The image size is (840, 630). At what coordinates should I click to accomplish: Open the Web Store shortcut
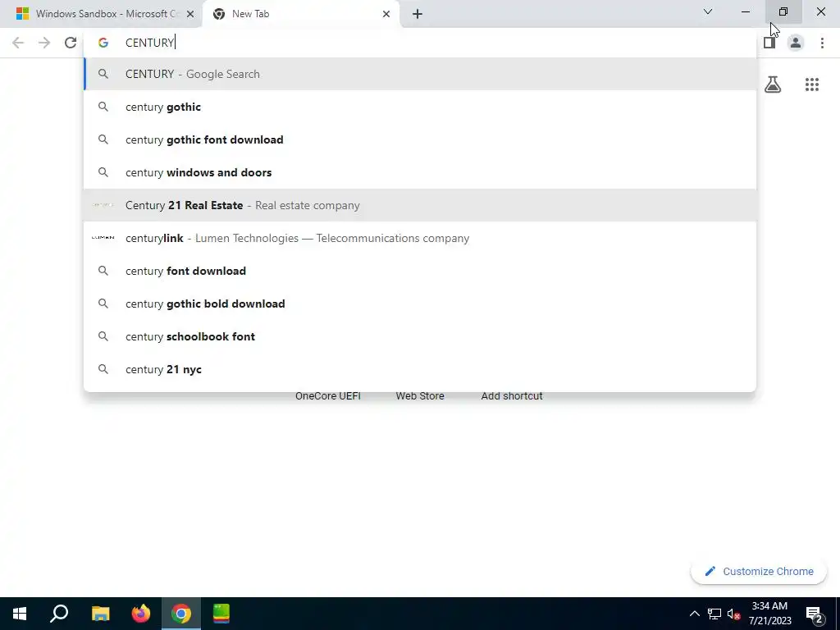point(420,396)
